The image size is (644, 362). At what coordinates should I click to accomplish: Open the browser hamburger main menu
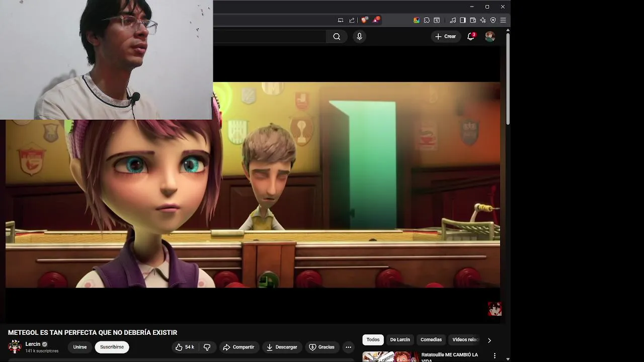(x=503, y=20)
